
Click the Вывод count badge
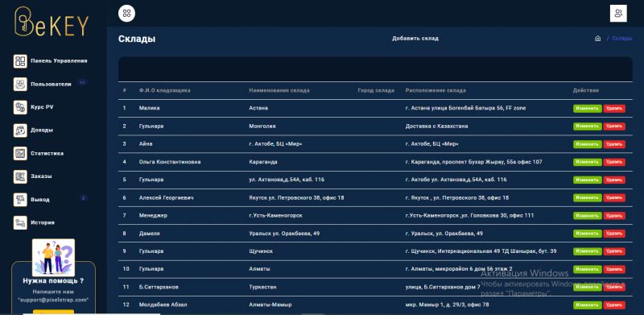(x=84, y=198)
